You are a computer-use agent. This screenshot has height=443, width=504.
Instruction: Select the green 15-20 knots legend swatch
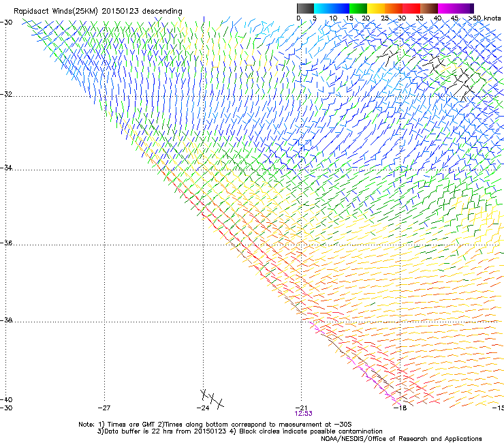tap(358, 8)
